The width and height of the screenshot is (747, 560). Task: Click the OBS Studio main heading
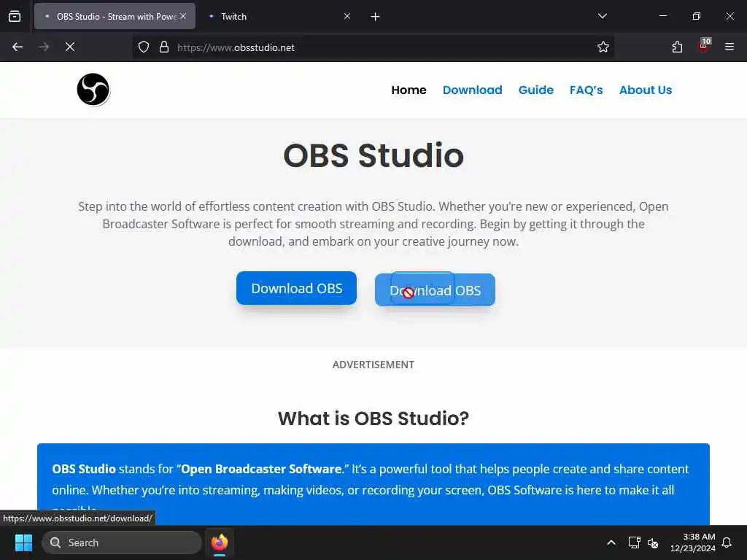[x=373, y=155]
